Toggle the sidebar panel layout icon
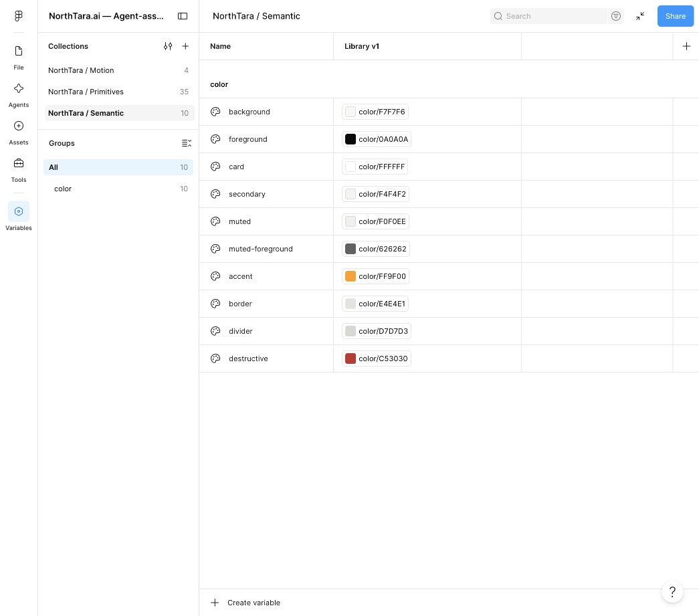 (x=183, y=16)
